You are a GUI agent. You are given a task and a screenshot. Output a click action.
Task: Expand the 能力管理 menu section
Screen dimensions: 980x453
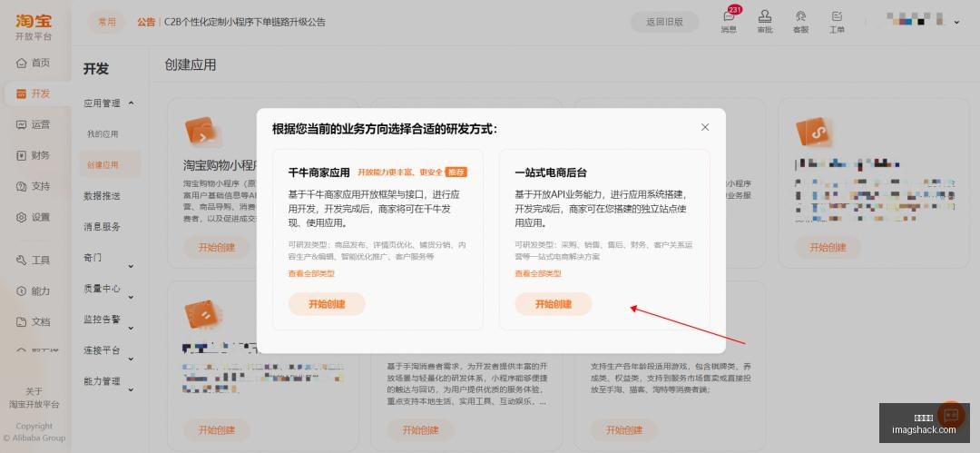(x=110, y=381)
